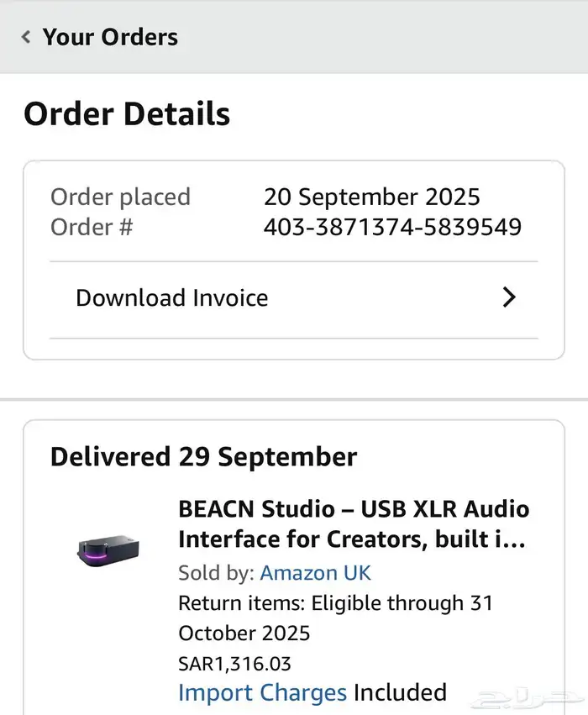Visit the Amazon UK seller link
This screenshot has width=588, height=715.
(x=315, y=573)
